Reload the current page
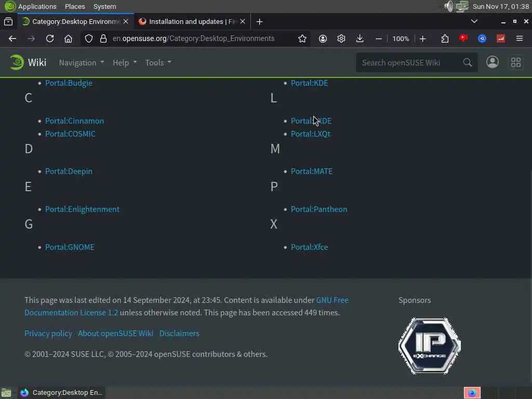This screenshot has width=532, height=399. click(x=50, y=38)
